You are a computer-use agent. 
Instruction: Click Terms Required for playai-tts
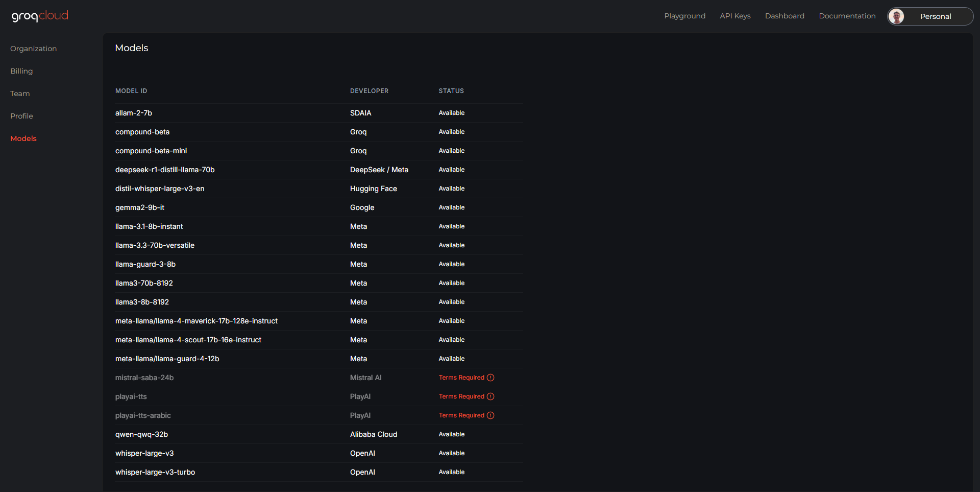click(x=461, y=396)
